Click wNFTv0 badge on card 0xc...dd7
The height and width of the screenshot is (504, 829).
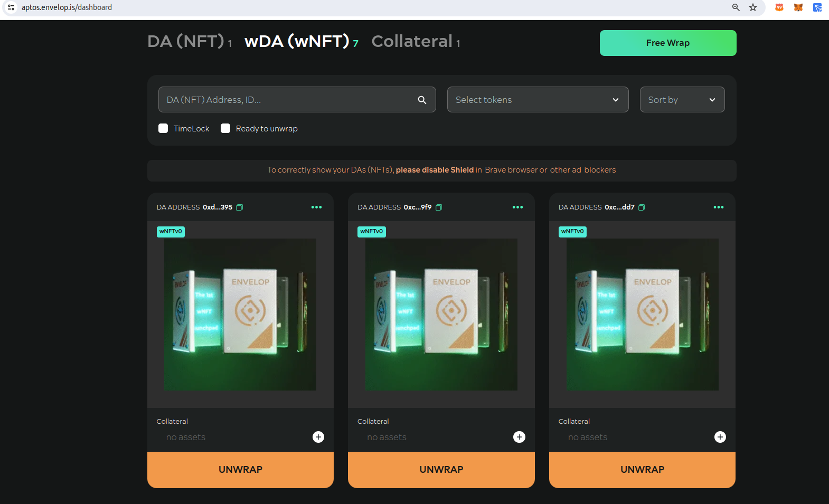(x=572, y=232)
